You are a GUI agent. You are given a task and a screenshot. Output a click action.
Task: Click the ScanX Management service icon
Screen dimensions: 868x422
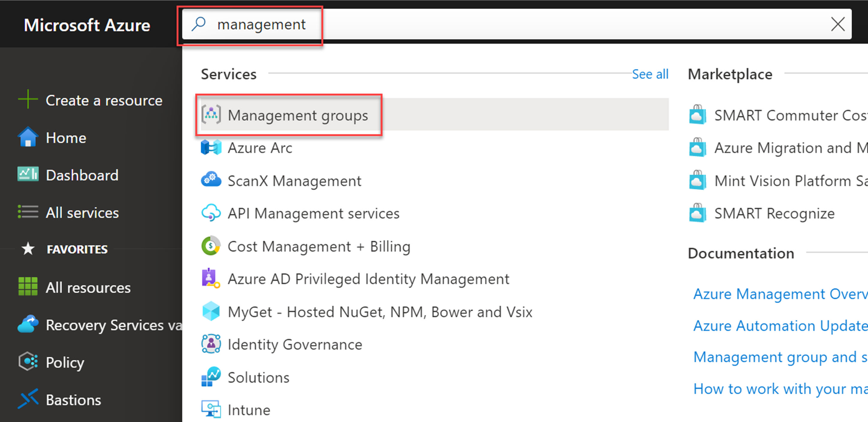211,180
